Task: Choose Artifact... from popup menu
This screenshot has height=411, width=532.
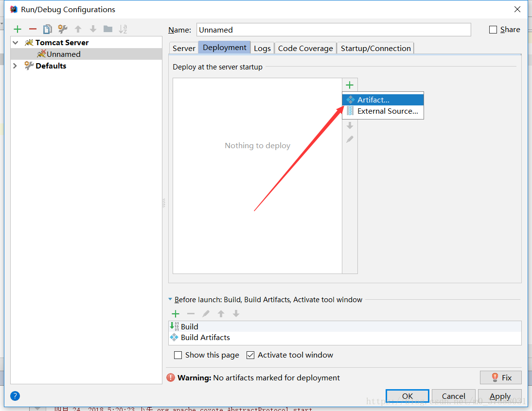Action: (383, 100)
